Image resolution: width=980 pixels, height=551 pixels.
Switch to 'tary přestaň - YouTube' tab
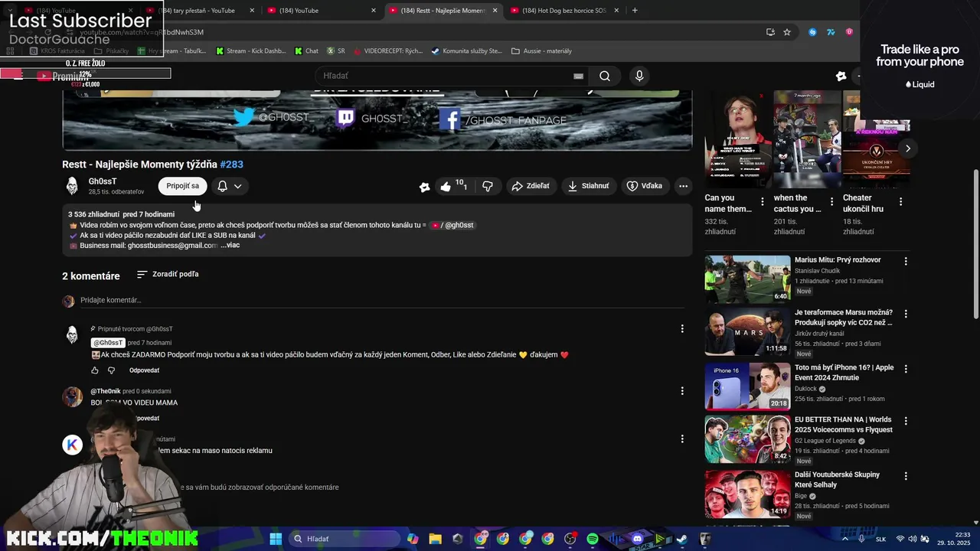(x=199, y=11)
